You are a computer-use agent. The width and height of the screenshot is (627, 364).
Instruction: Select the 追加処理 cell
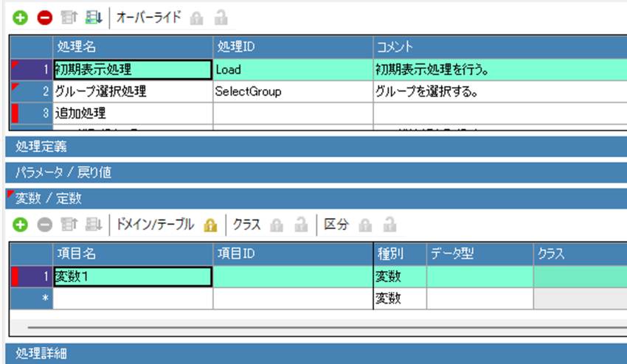tap(133, 113)
